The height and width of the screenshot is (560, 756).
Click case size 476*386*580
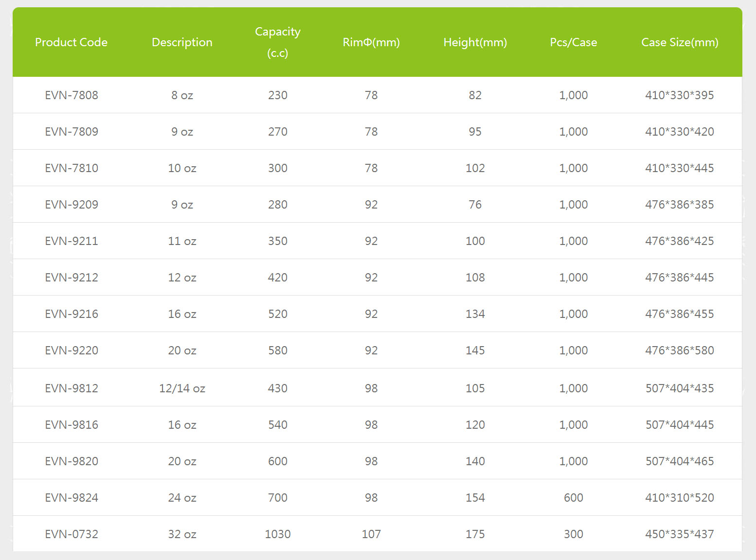click(x=679, y=350)
